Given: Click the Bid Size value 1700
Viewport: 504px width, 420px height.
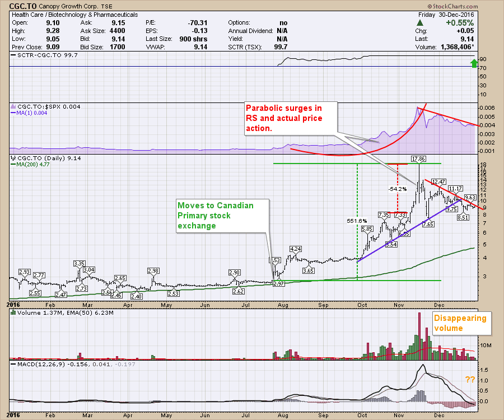Looking at the screenshot, I should click(x=118, y=47).
